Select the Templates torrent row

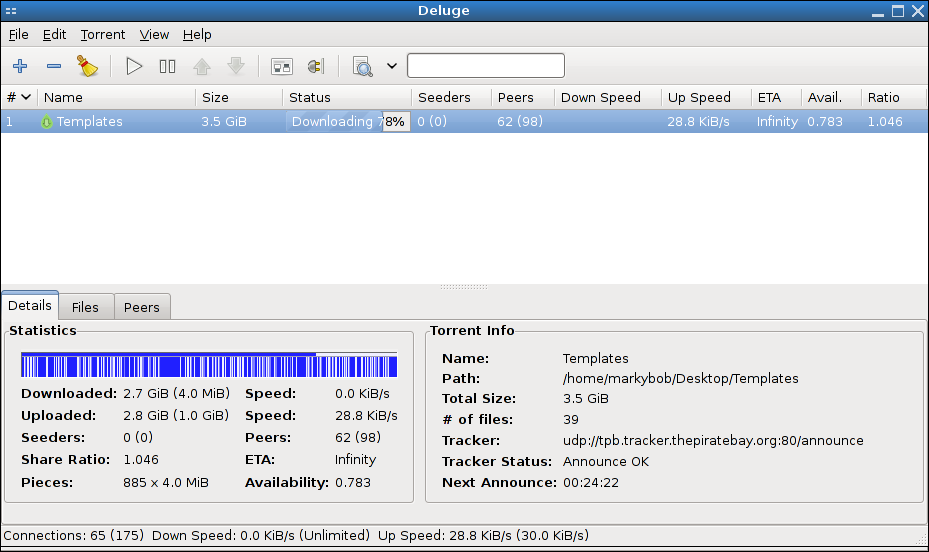point(90,122)
